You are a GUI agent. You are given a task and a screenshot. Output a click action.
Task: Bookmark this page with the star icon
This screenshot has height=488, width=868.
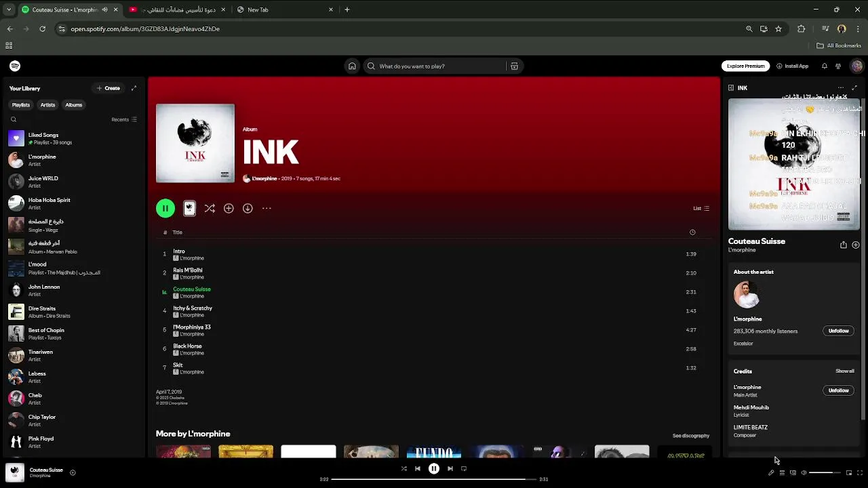click(778, 28)
